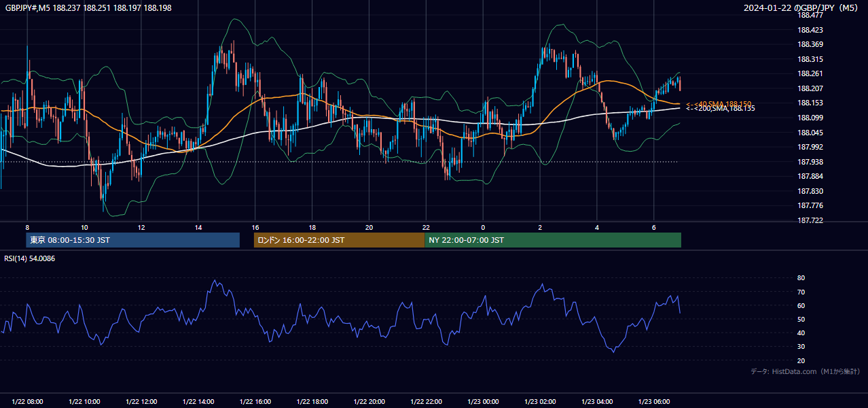Click the 1/23 06:00 date axis label
Viewport: 868px width, 408px height.
655,402
